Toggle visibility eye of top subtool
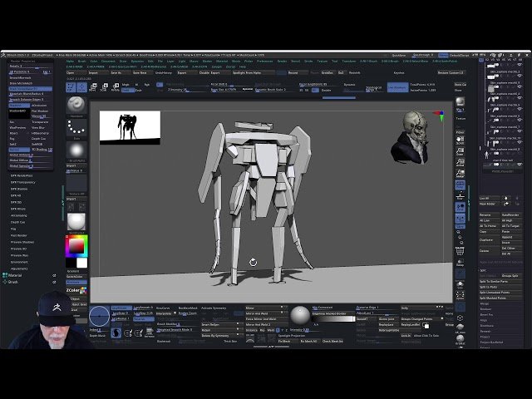Viewport: 532px width, 399px height. coord(520,66)
